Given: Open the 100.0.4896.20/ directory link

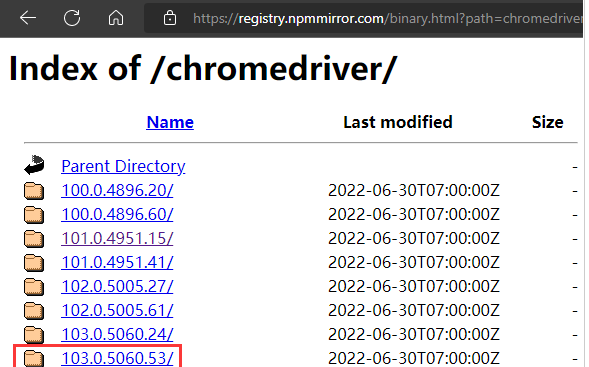Looking at the screenshot, I should (x=117, y=190).
